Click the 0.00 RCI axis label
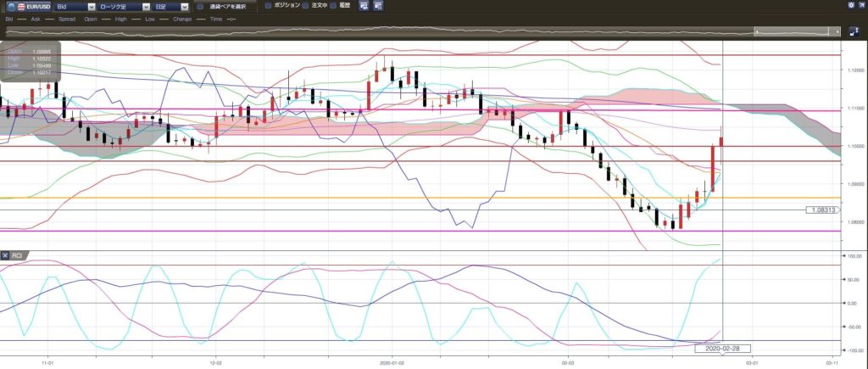868x369 pixels. tap(853, 303)
